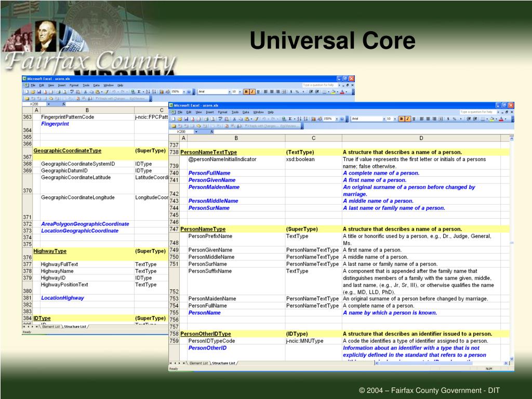Click Font Color A in back window
This screenshot has height=399, width=532.
342,91
